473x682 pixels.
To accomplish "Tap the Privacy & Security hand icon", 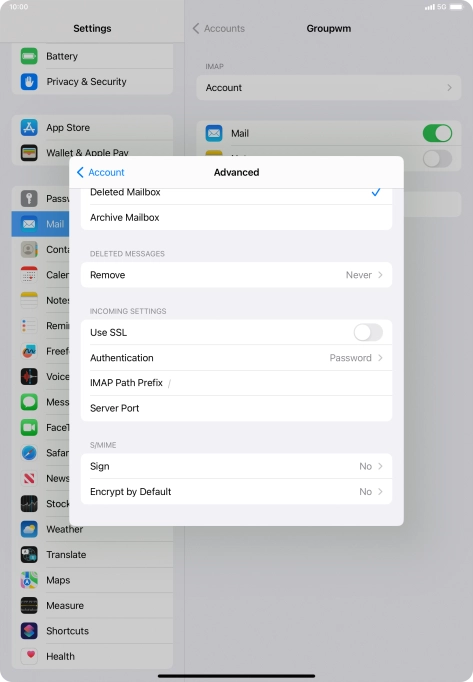I will point(29,81).
